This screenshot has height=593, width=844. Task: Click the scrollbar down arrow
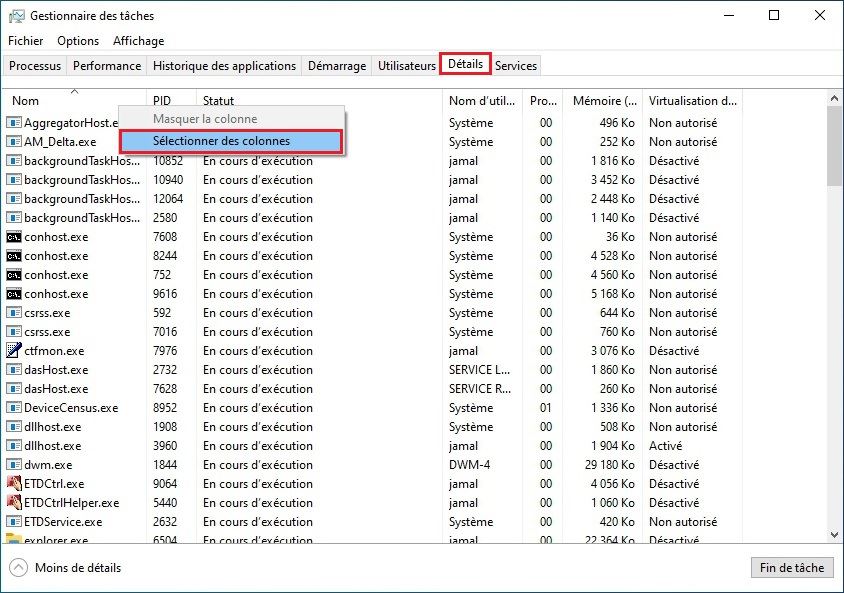coord(833,533)
